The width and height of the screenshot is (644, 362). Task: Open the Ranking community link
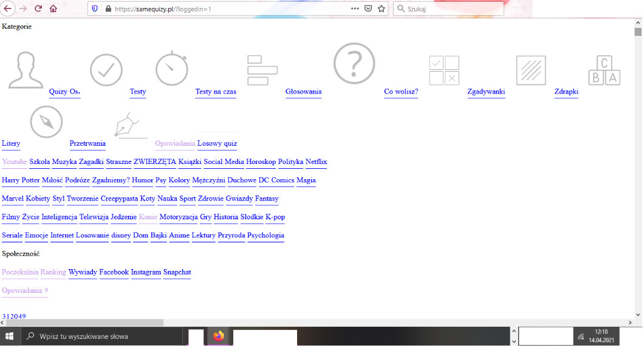tap(53, 272)
